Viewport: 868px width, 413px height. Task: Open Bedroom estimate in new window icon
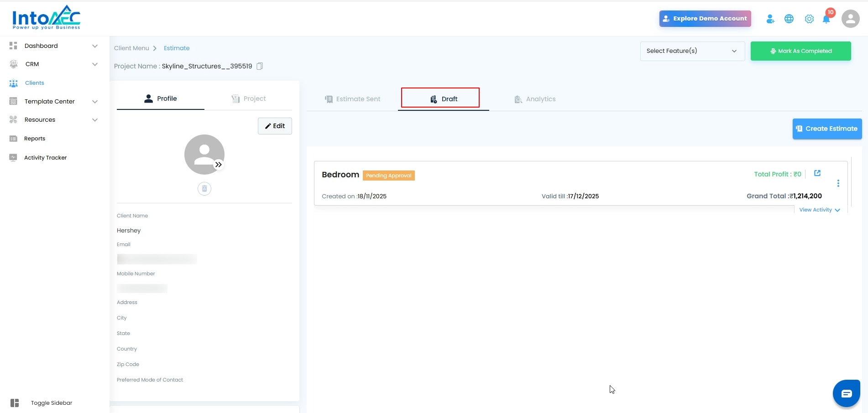coord(817,173)
